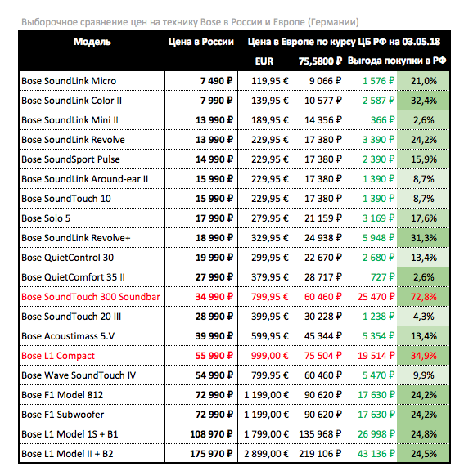
Task: Click the 'Цена в Европе по курсу ЦБ РФ' header
Action: [x=344, y=42]
